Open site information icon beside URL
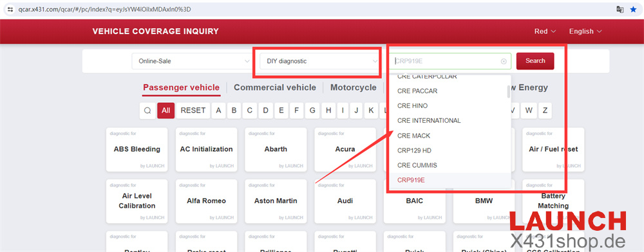The width and height of the screenshot is (644, 252). 11,9
